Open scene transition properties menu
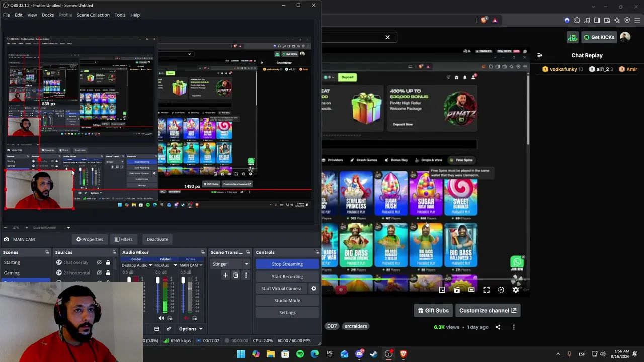This screenshot has width=644, height=362. 246,275
